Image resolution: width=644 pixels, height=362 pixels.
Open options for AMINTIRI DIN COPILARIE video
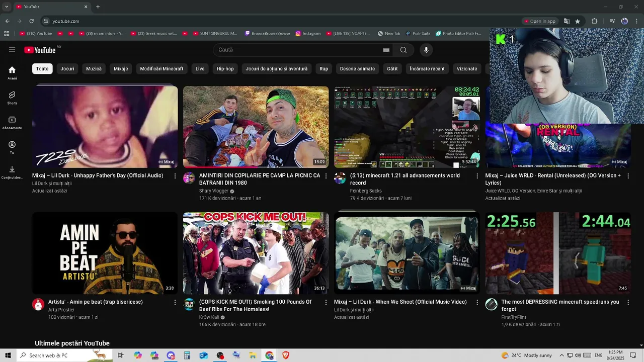[x=326, y=176]
